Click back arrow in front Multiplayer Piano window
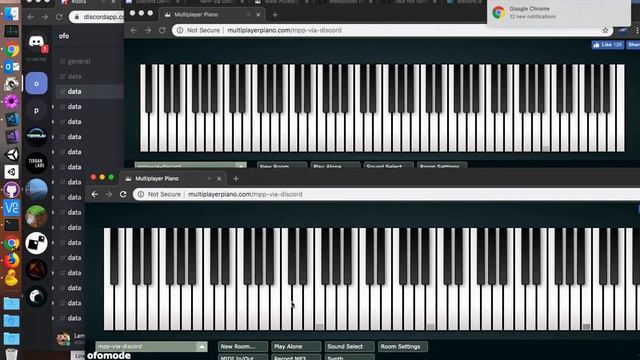The image size is (640, 360). [95, 194]
